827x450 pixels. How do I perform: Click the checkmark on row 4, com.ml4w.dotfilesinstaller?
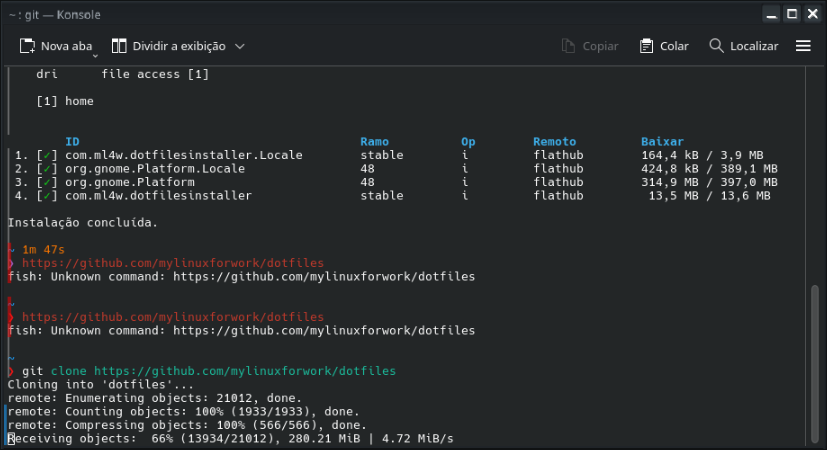coord(46,196)
